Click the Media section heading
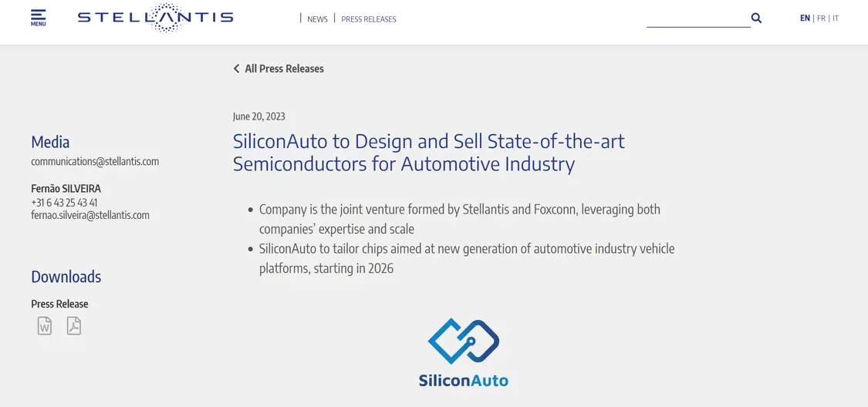868x407 pixels. [50, 142]
